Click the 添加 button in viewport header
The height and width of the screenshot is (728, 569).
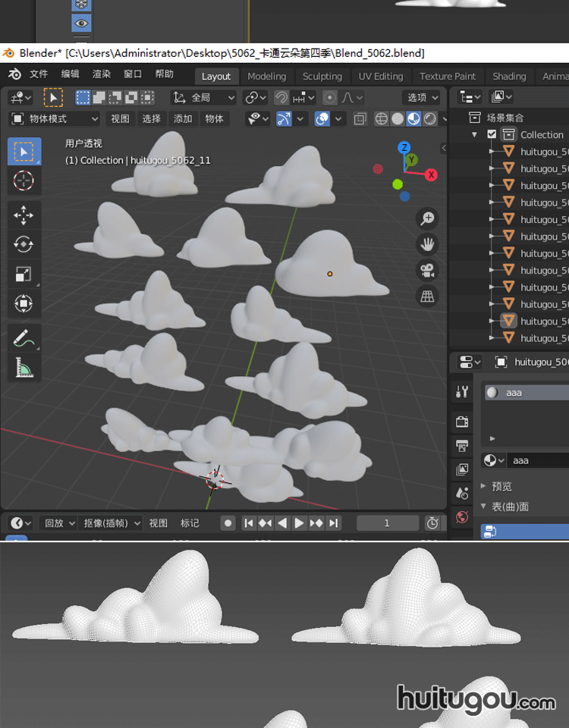pyautogui.click(x=183, y=119)
